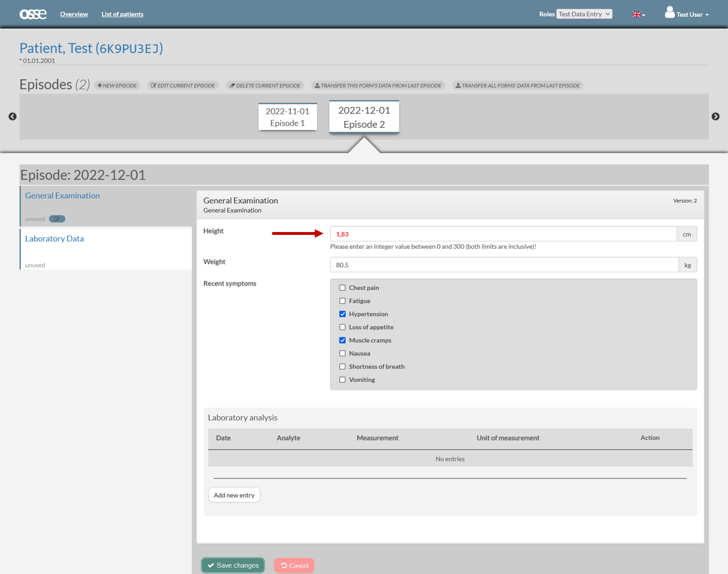728x574 pixels.
Task: Go to previous episodes with left arrow
Action: pyautogui.click(x=13, y=116)
